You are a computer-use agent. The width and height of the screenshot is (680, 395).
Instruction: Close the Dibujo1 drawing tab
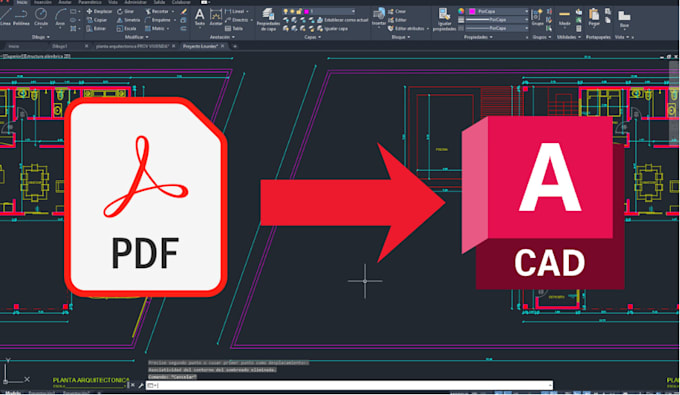click(86, 46)
